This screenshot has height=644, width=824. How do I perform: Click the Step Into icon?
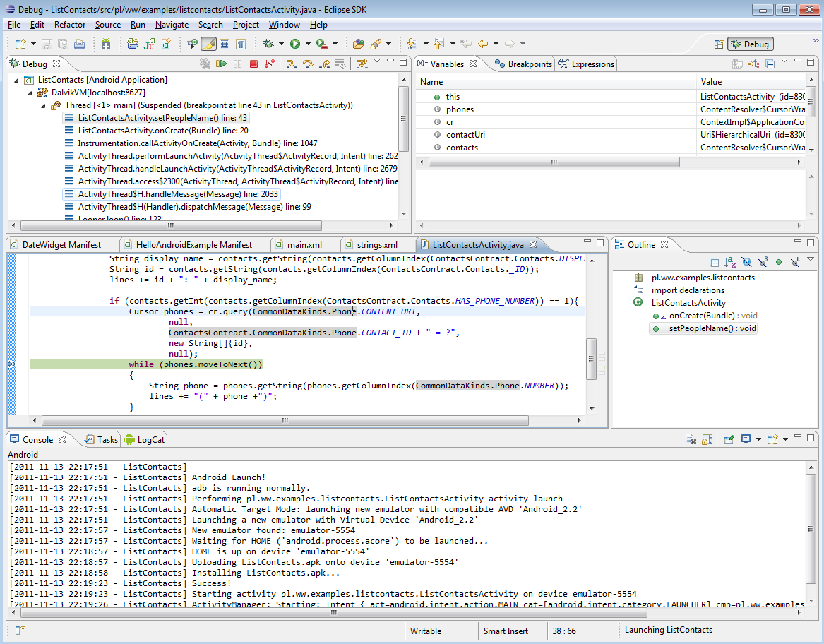pyautogui.click(x=291, y=64)
